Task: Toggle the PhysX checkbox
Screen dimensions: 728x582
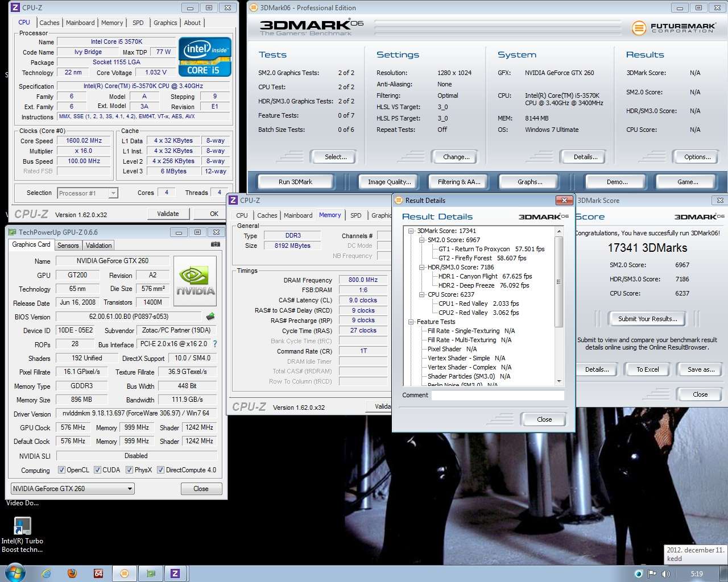Action: tap(129, 470)
